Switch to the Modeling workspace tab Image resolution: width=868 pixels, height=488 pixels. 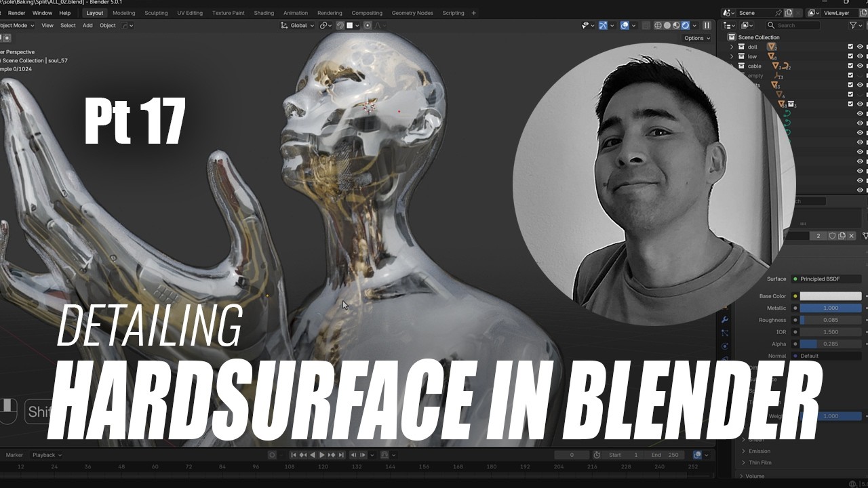click(x=124, y=13)
